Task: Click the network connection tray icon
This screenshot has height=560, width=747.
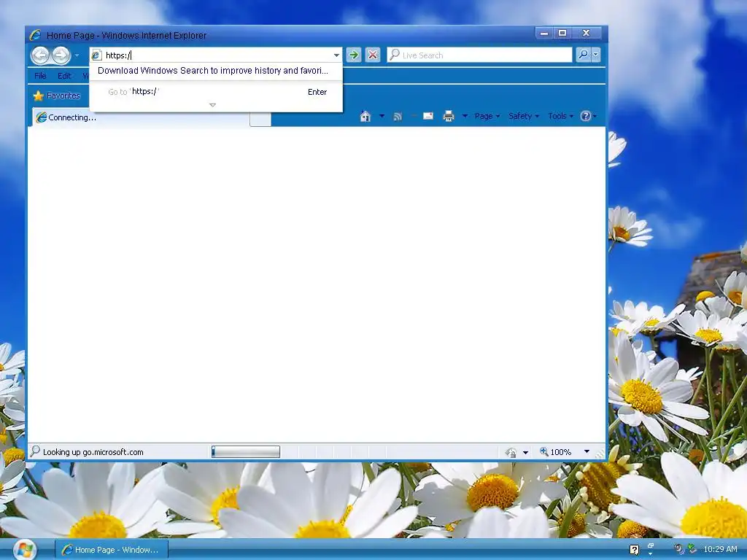Action: [x=692, y=549]
